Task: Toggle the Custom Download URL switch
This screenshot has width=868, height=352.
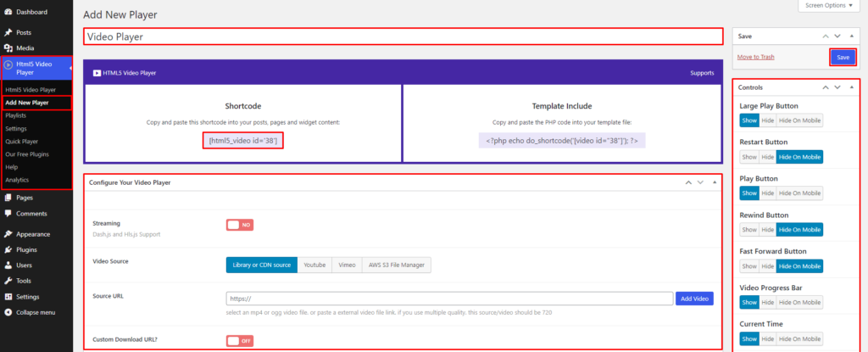Action: (x=239, y=340)
